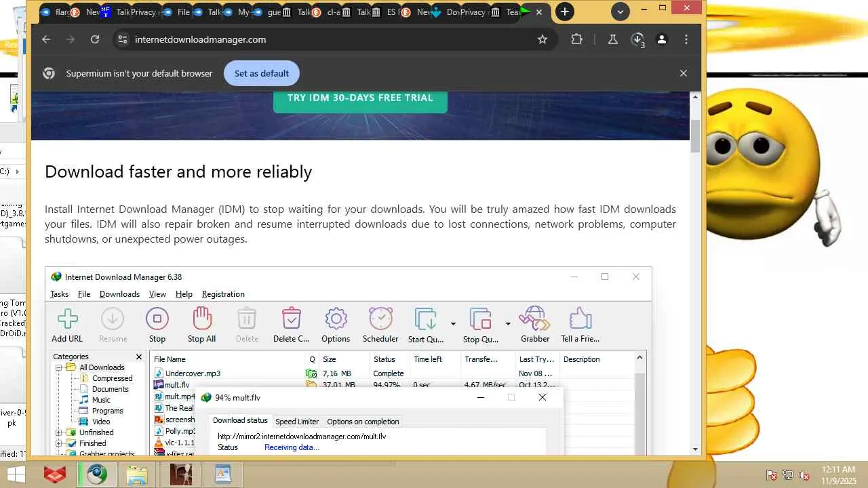Open the View menu in IDM
The image size is (868, 488).
[157, 294]
